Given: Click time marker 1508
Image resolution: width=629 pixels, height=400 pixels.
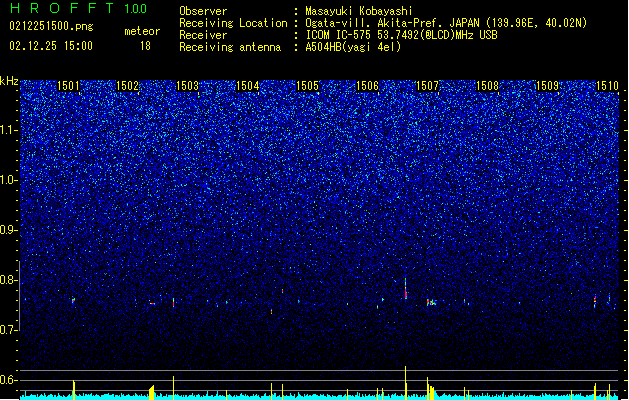Looking at the screenshot, I should [x=487, y=85].
